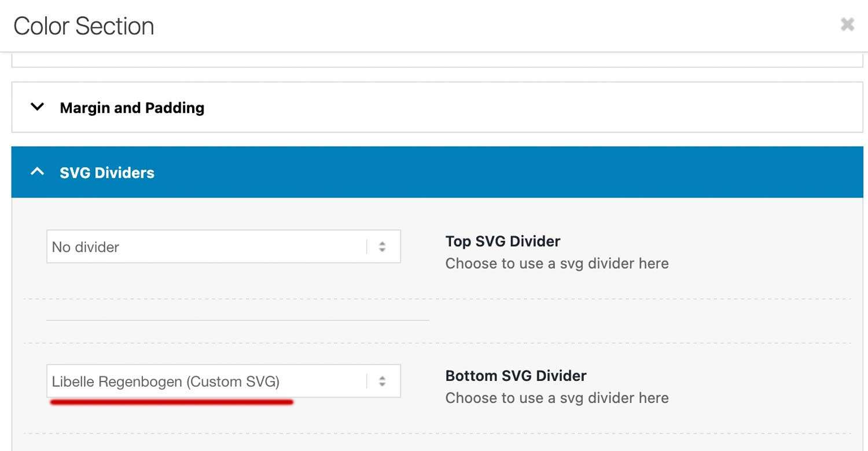868x451 pixels.
Task: Click the Bottom SVG Divider label
Action: pos(516,376)
